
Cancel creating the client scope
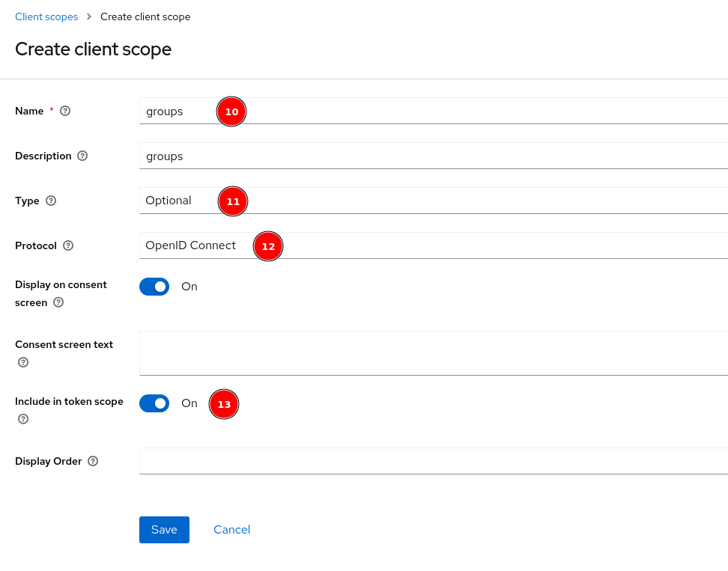coord(231,529)
